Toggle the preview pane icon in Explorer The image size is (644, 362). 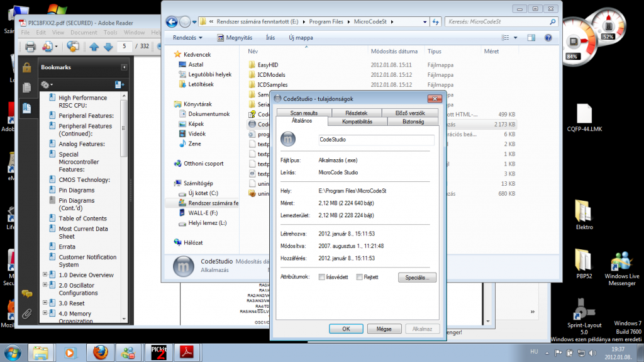(531, 37)
